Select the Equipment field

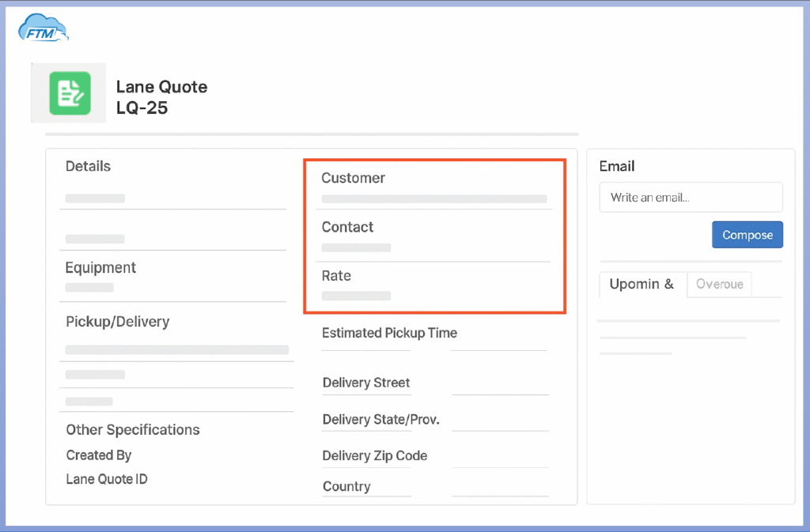click(x=100, y=268)
